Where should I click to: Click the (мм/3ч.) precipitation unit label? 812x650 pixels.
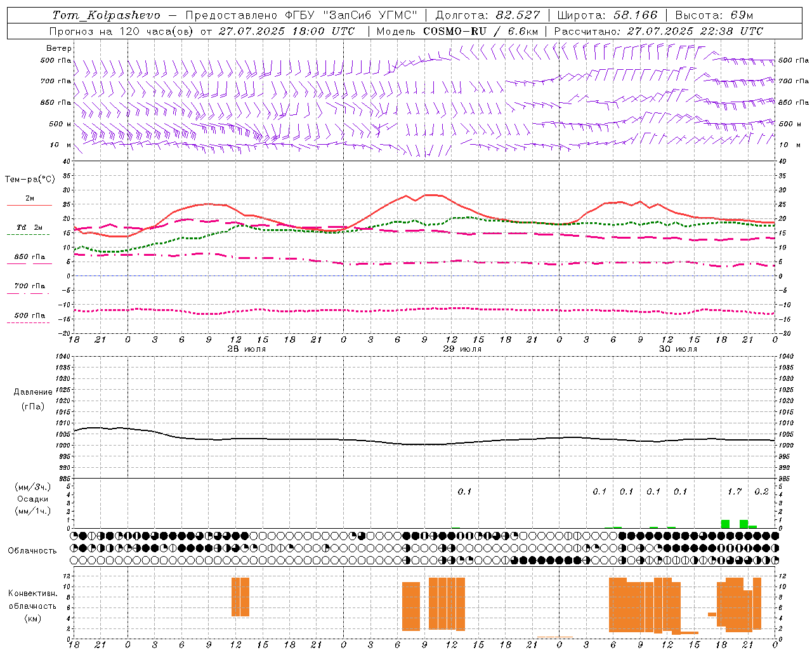click(32, 487)
